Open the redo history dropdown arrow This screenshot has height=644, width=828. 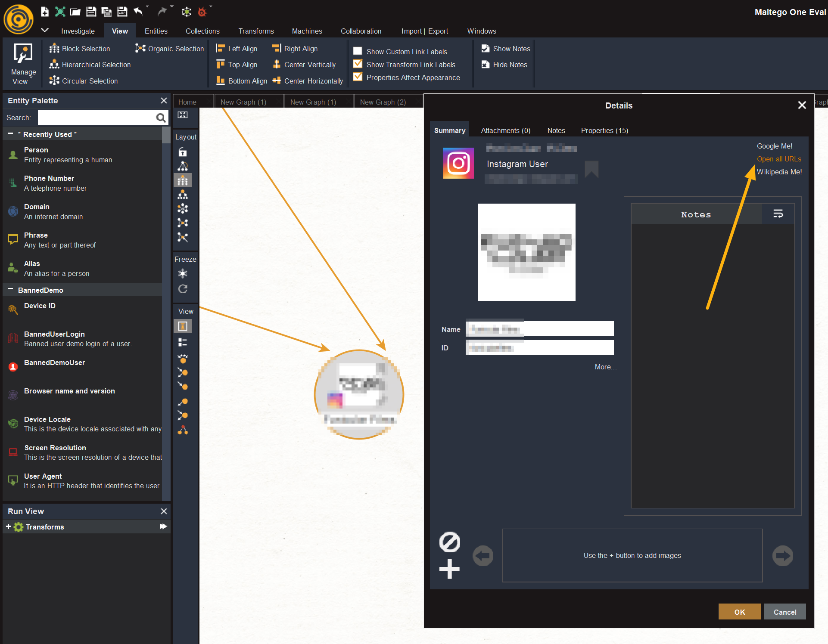click(x=172, y=7)
